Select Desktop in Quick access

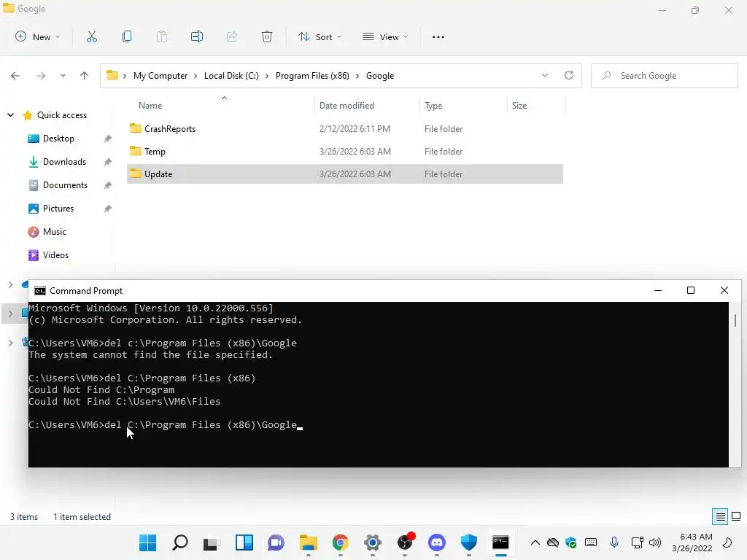coord(58,138)
